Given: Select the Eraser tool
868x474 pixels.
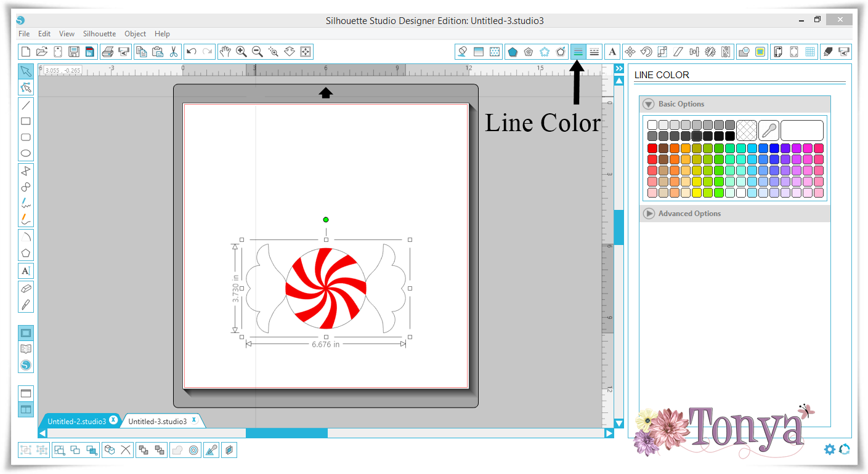Looking at the screenshot, I should 26,288.
